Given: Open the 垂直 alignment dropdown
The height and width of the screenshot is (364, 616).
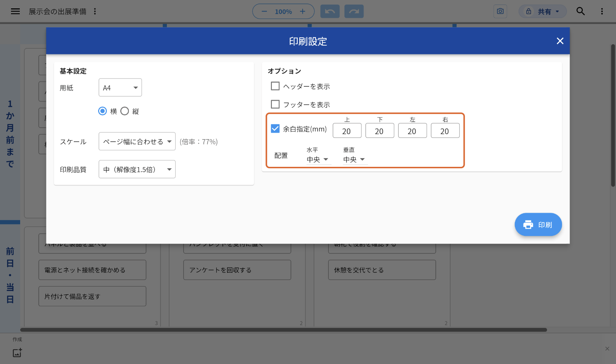Looking at the screenshot, I should click(x=354, y=160).
